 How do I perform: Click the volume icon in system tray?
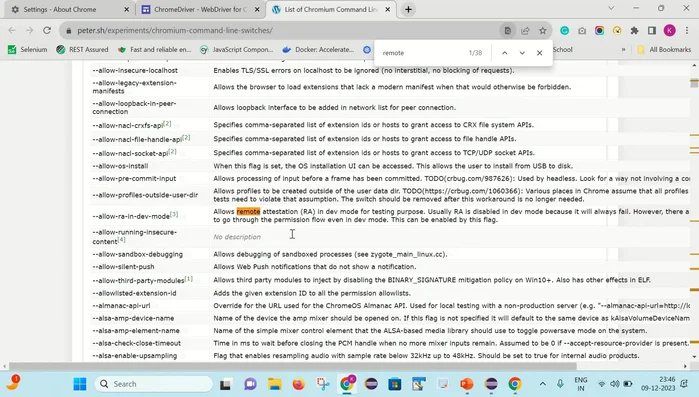pos(615,384)
